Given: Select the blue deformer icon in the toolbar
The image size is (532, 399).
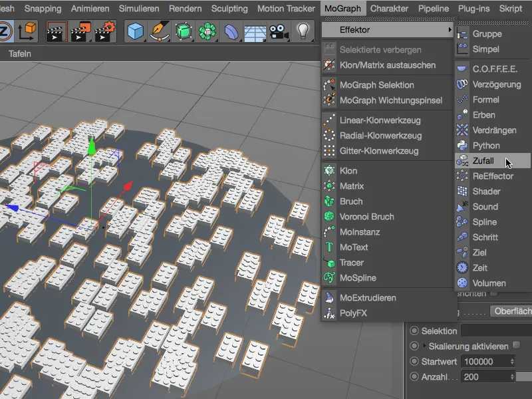Looking at the screenshot, I should click(x=230, y=30).
